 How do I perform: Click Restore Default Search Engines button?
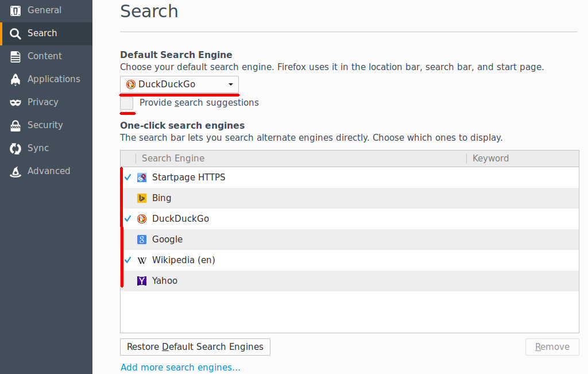195,347
